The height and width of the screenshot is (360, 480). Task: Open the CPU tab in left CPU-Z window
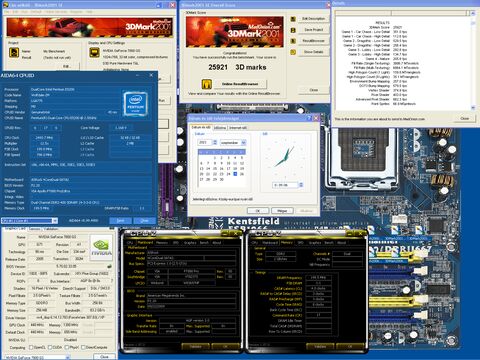tap(130, 243)
